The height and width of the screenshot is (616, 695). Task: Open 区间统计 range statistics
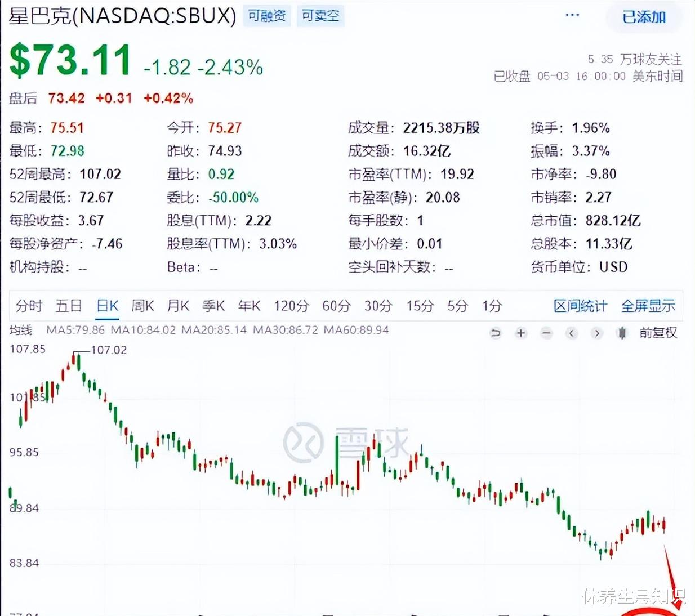[x=580, y=306]
